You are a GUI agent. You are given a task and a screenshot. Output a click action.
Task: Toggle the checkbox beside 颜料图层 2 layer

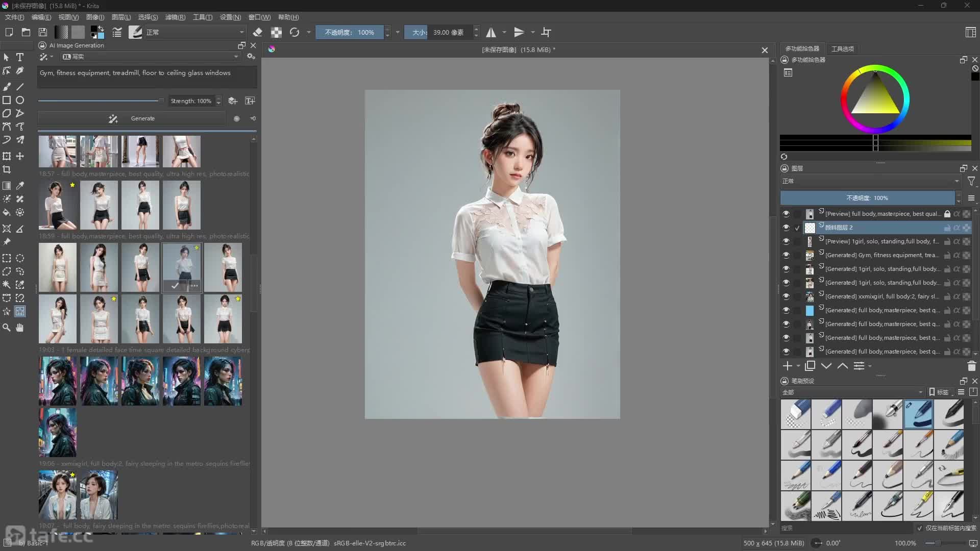(x=797, y=228)
